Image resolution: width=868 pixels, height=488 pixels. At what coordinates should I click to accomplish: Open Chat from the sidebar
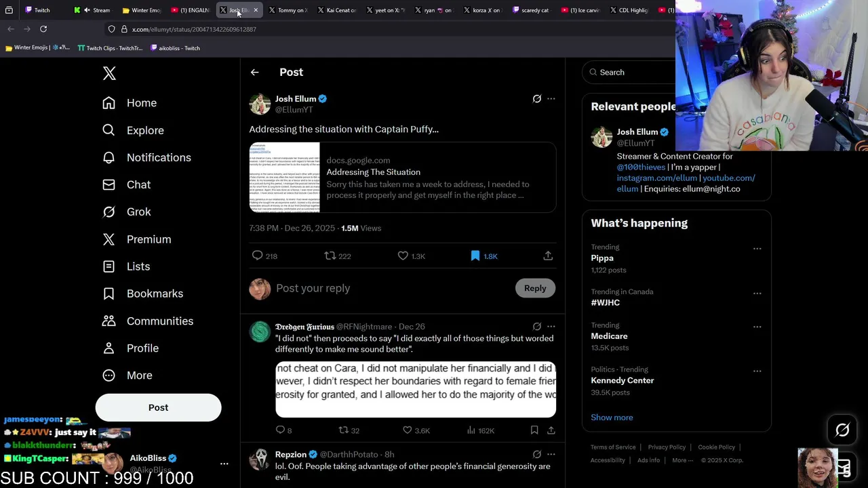pos(126,184)
